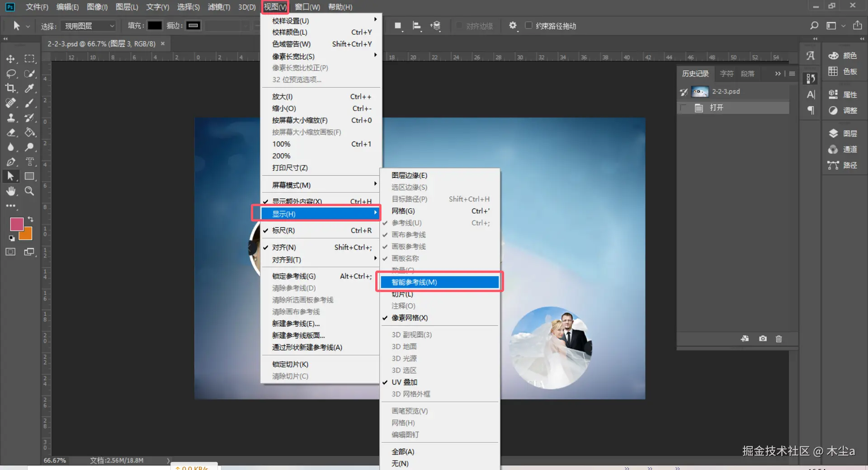868x470 pixels.
Task: Click the camera icon to create a snapshot
Action: [x=763, y=338]
